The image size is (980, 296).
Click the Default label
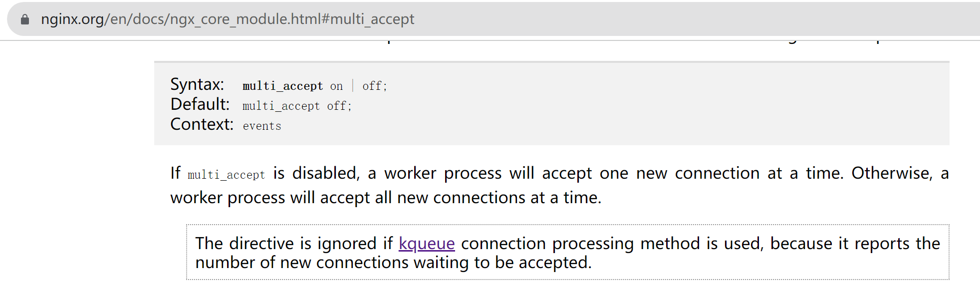(x=200, y=104)
